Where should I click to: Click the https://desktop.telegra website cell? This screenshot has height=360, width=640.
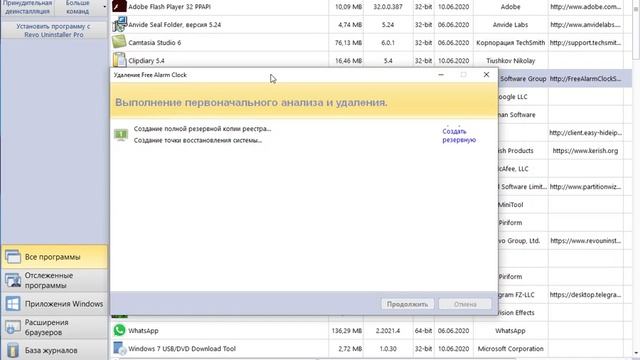(x=585, y=294)
